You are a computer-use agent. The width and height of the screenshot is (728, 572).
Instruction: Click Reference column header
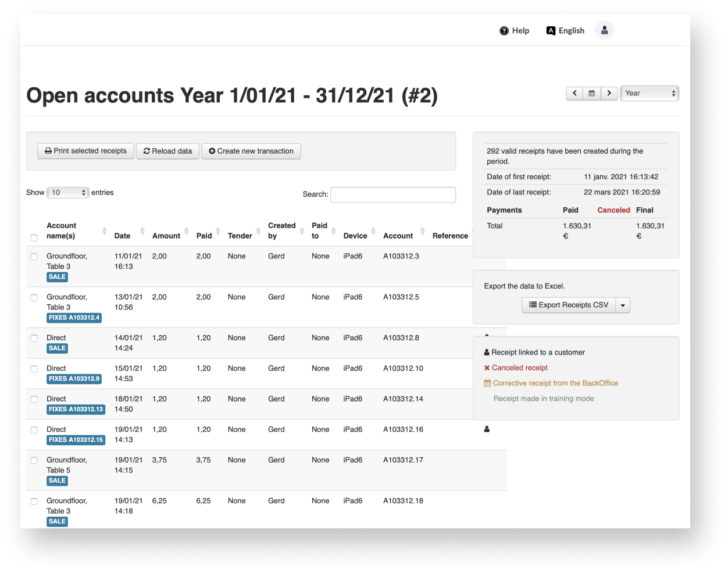click(x=450, y=236)
